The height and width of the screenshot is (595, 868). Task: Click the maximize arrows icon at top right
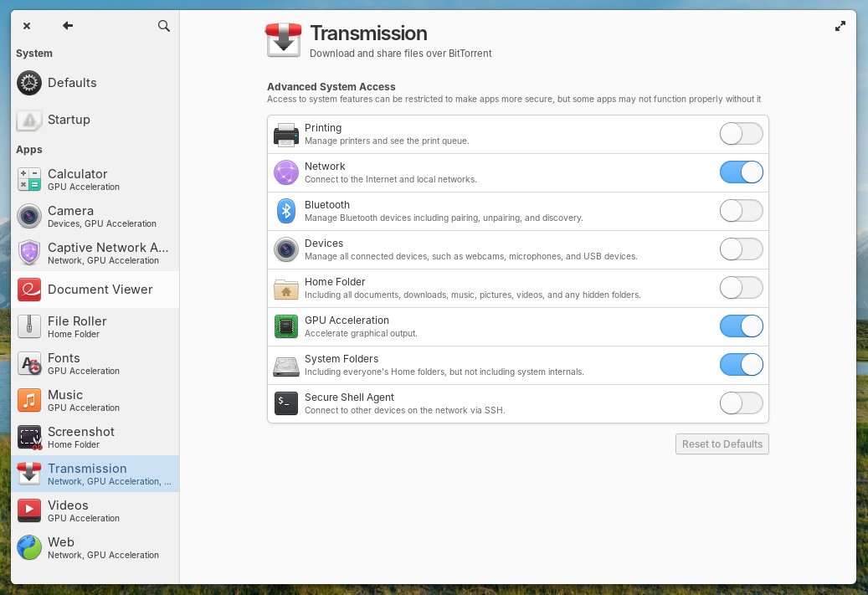(x=840, y=26)
